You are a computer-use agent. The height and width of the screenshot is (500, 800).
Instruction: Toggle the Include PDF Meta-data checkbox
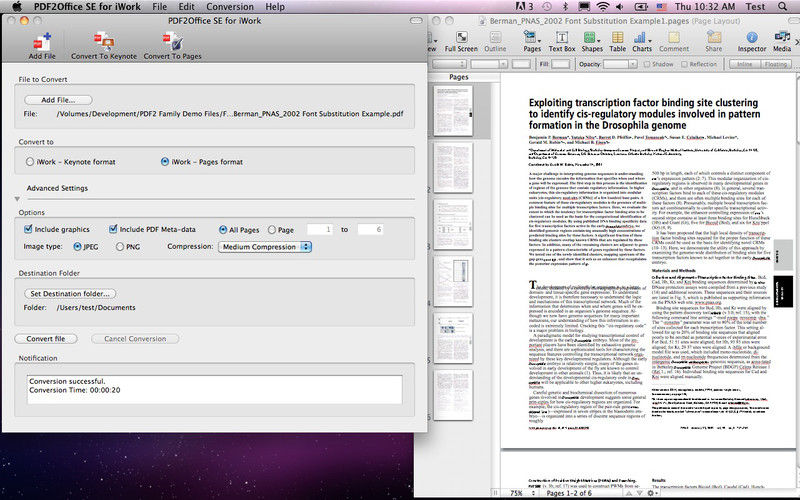113,229
